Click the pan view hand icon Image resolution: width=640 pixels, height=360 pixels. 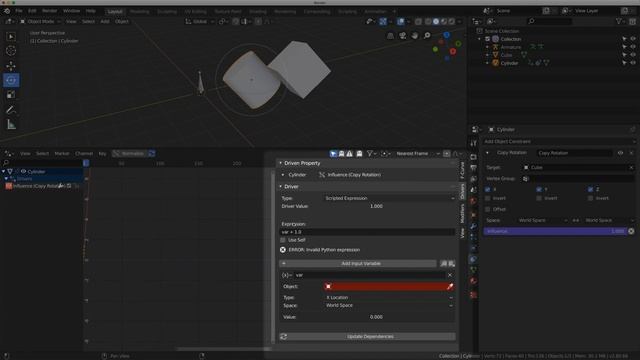pyautogui.click(x=415, y=36)
